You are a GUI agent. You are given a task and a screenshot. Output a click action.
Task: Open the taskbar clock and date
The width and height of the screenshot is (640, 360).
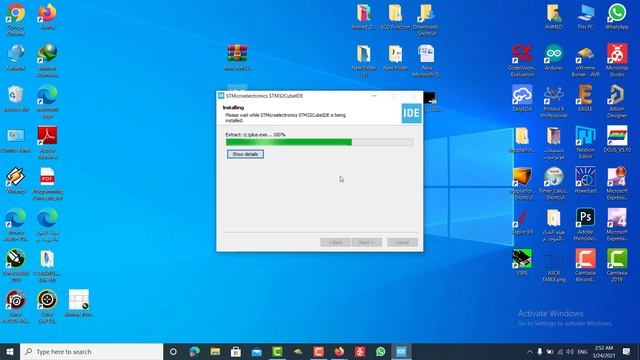pos(603,351)
